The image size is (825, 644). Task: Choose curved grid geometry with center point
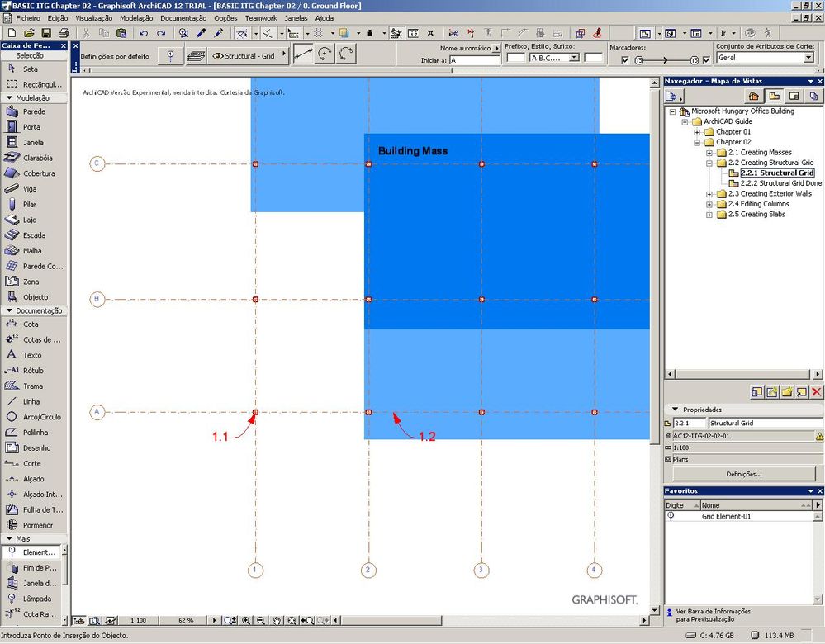325,54
